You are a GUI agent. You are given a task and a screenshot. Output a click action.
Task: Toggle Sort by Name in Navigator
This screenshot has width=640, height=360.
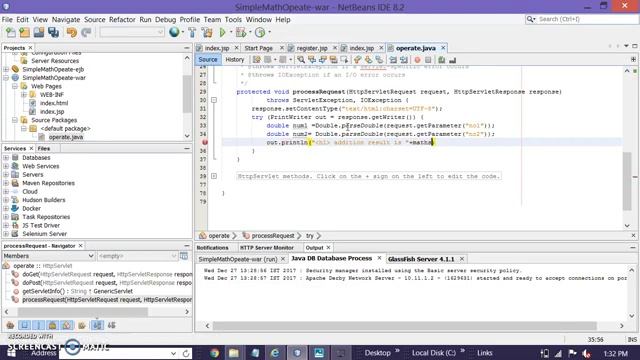click(97, 325)
